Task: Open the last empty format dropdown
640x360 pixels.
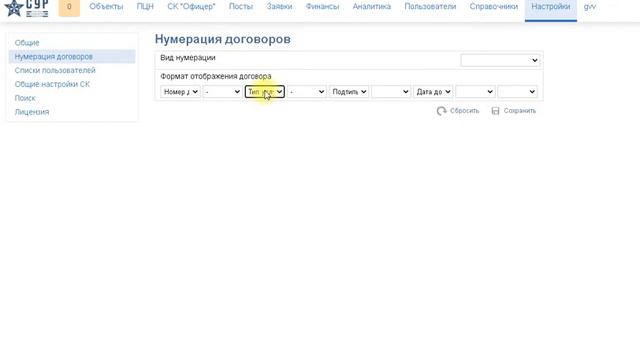Action: tap(518, 92)
